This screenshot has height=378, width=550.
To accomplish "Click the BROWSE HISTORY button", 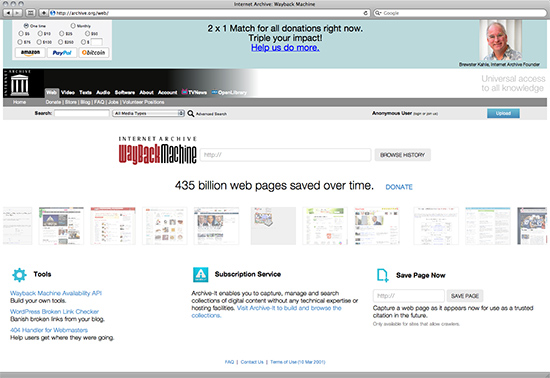I will click(x=402, y=155).
